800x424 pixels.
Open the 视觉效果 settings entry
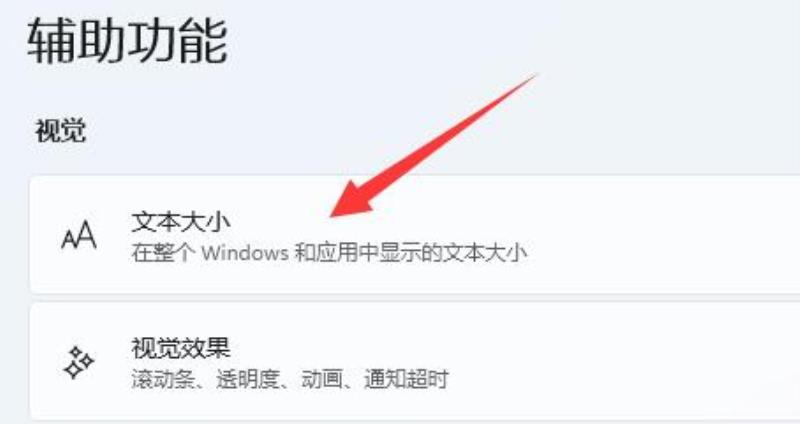tap(414, 362)
